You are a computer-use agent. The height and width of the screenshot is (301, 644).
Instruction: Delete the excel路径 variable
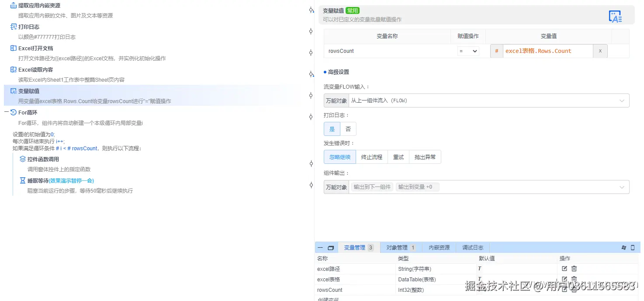574,269
